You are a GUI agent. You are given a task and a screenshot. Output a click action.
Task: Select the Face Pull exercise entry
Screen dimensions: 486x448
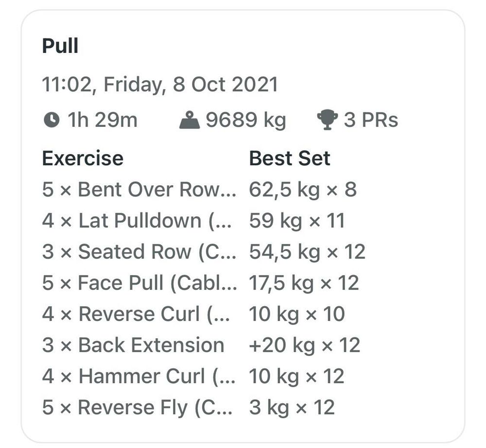click(x=139, y=283)
